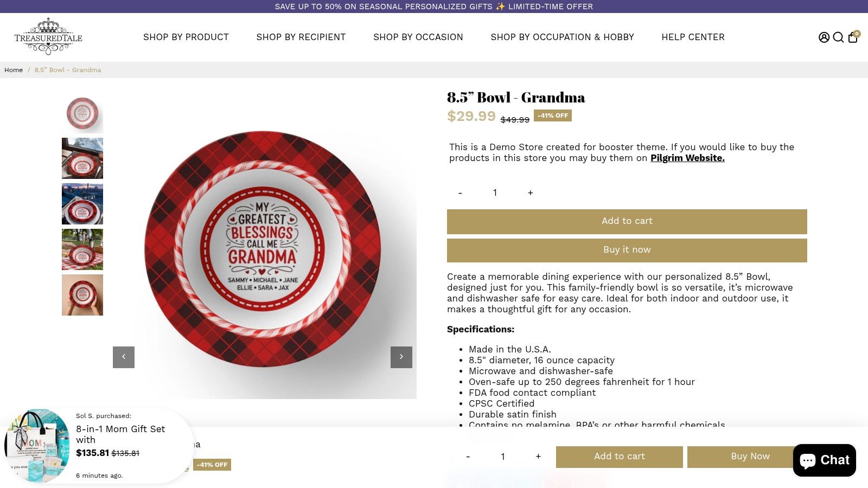Click the search magnifier icon
This screenshot has width=868, height=488.
[839, 37]
